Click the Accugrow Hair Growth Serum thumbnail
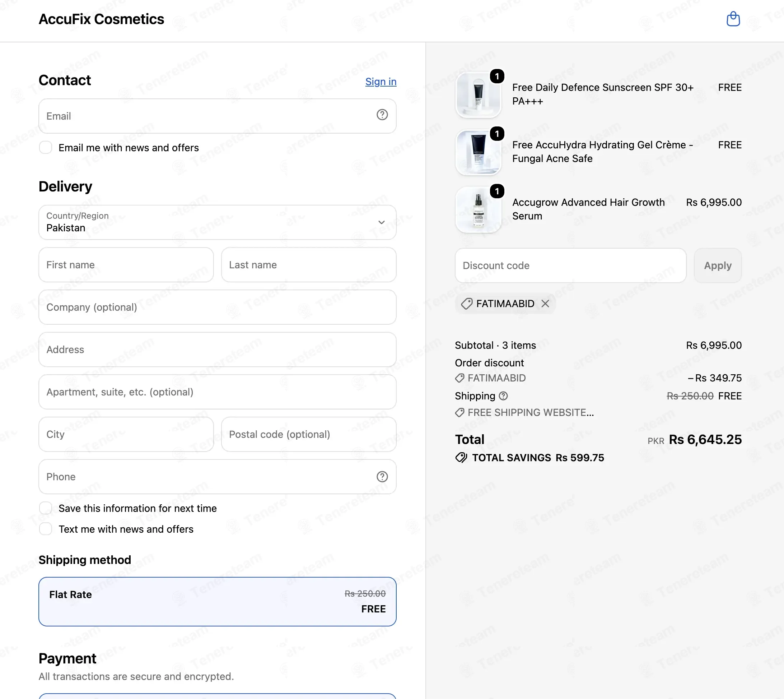Viewport: 784px width, 699px height. point(478,210)
